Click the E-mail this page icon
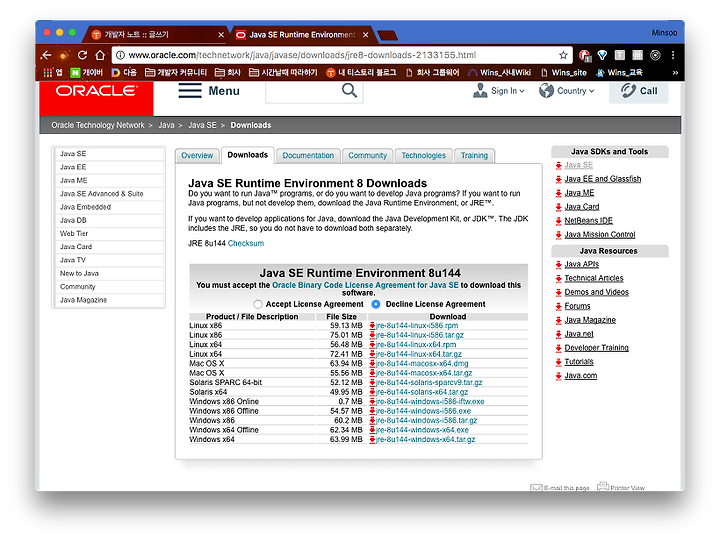Viewport: 720px width, 542px height. (x=536, y=487)
